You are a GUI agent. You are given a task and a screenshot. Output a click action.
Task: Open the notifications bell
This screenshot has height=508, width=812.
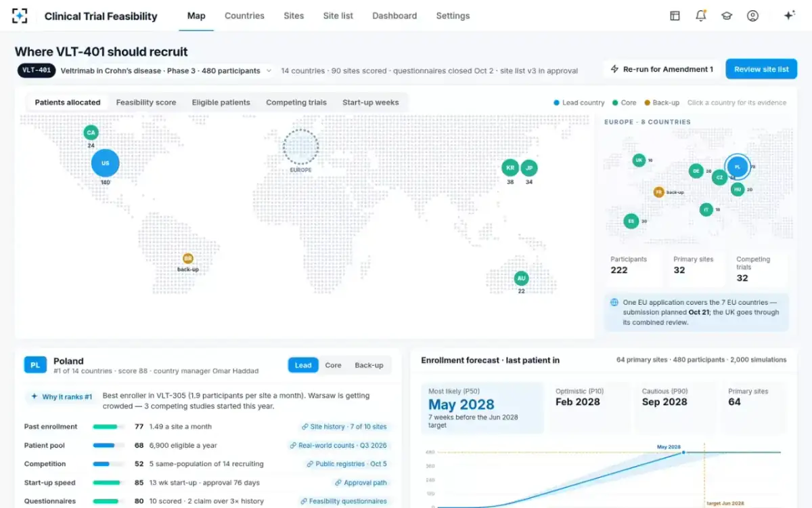701,16
